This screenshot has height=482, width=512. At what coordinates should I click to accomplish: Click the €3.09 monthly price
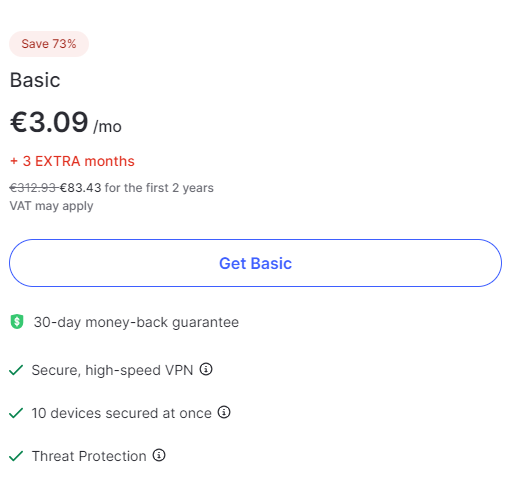pos(49,122)
